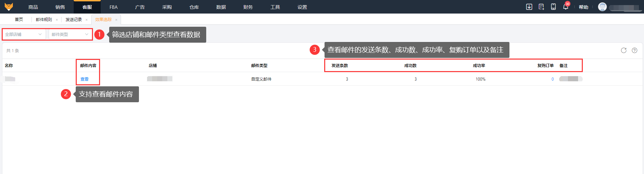Open the 广告 menu
Image resolution: width=644 pixels, height=174 pixels.
click(x=140, y=7)
